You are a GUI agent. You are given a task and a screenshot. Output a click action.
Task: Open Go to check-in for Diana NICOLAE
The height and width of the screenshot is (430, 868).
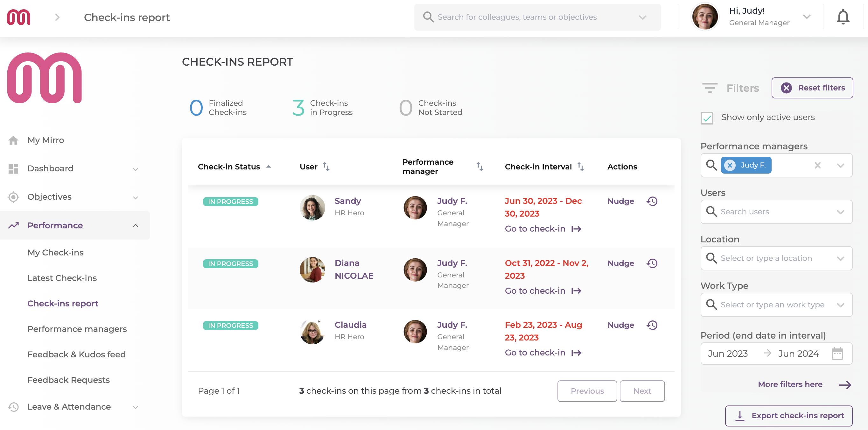[x=535, y=290]
